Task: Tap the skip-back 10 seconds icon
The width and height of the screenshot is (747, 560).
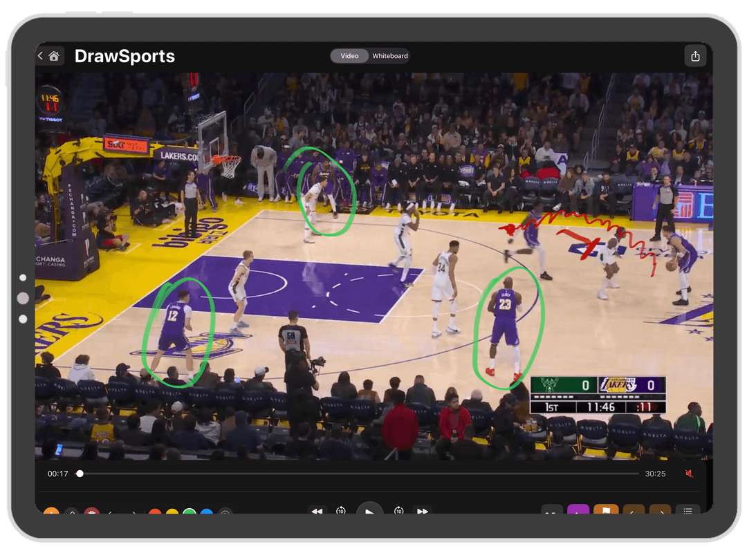Action: (340, 512)
